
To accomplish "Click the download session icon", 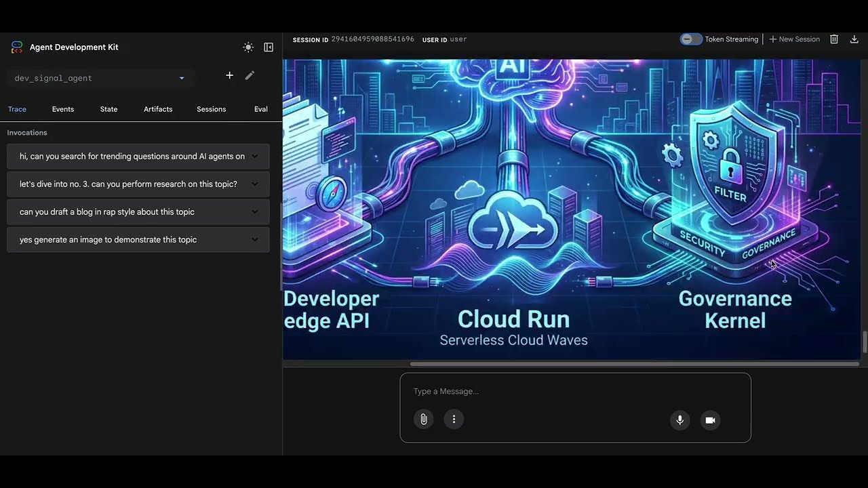I will 854,39.
